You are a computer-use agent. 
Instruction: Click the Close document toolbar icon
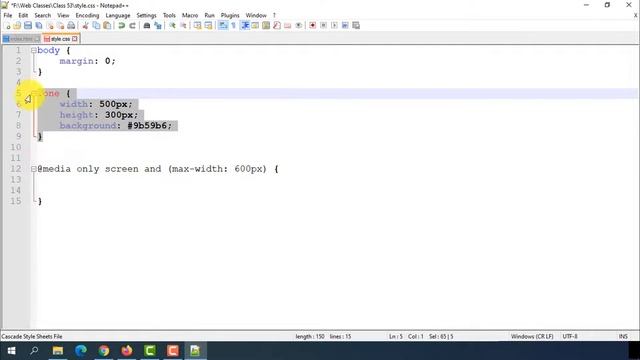[50, 26]
